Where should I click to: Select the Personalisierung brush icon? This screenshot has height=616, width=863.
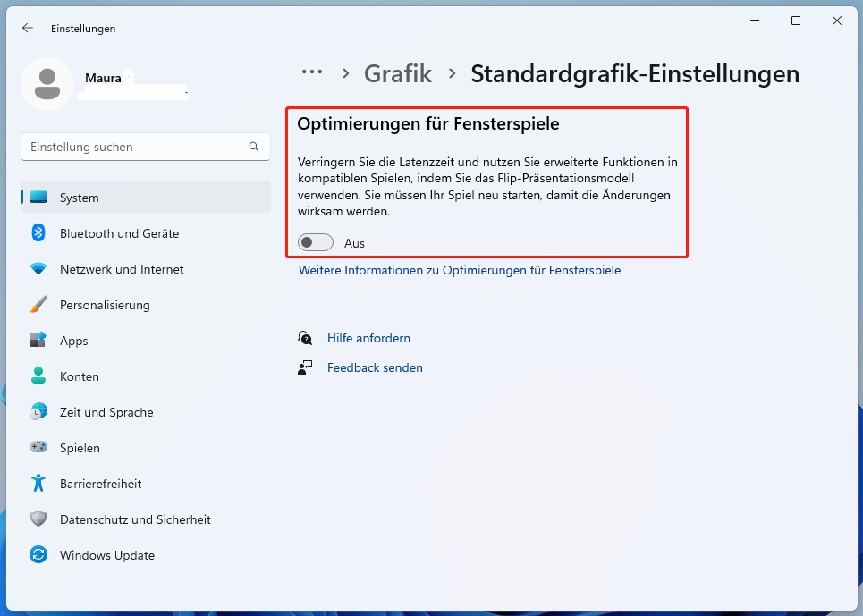coord(39,305)
